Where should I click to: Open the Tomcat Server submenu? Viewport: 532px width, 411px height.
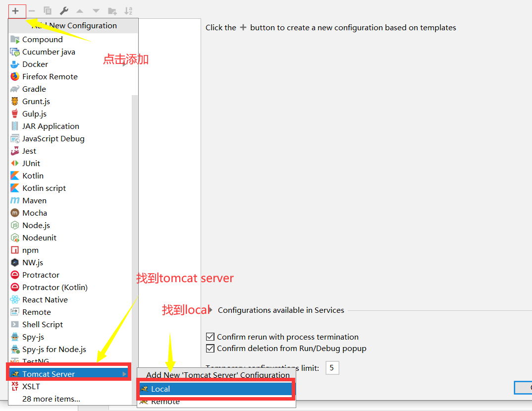(68, 374)
